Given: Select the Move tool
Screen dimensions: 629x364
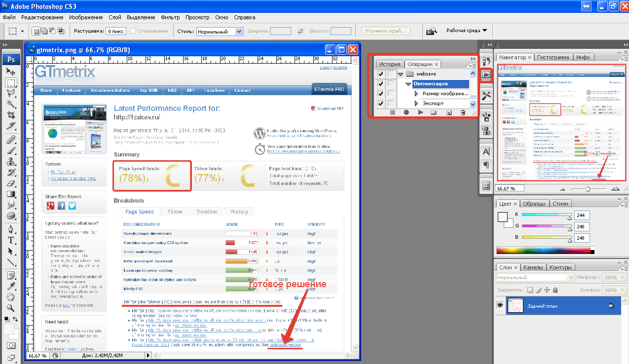Looking at the screenshot, I should [11, 72].
